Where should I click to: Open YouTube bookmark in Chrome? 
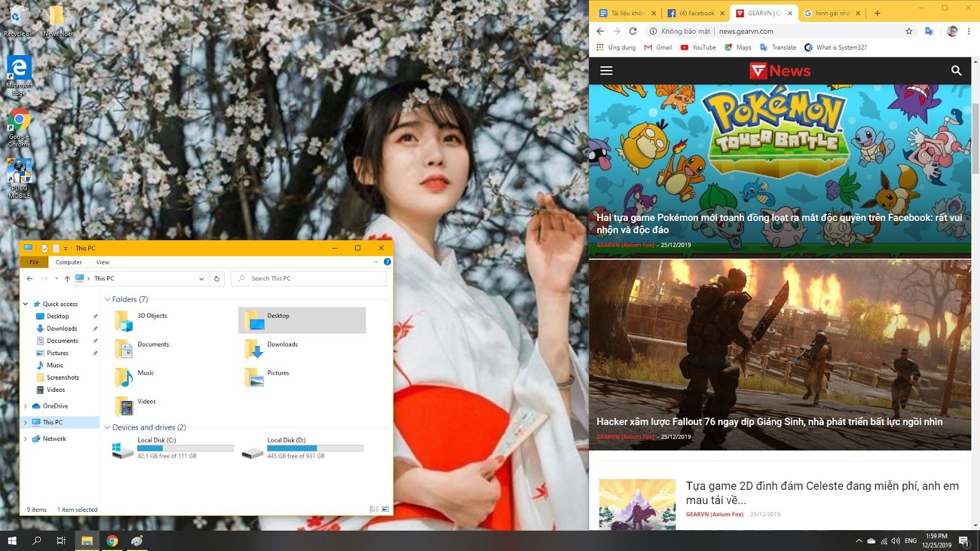tap(698, 47)
